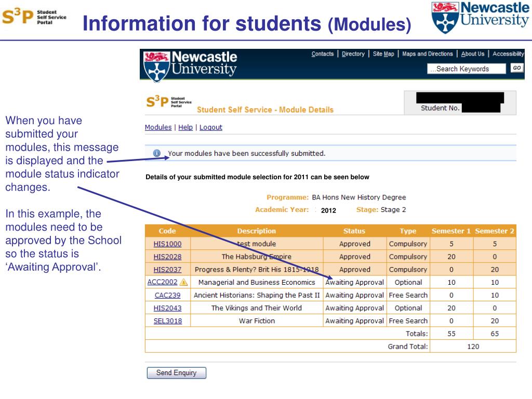
Task: Open module code HIS2037
Action: [167, 270]
